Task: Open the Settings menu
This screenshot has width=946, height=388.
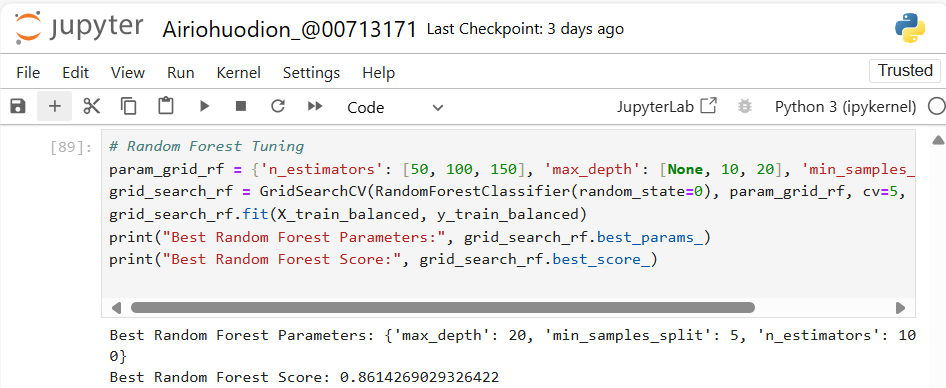Action: (311, 73)
